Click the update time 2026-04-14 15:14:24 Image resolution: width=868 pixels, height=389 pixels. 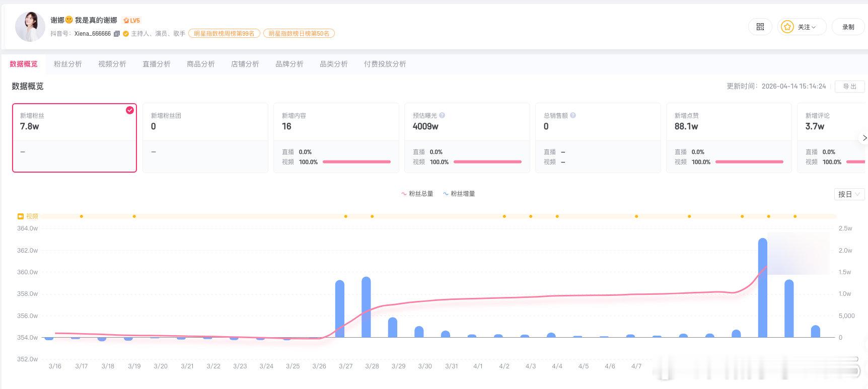click(794, 87)
